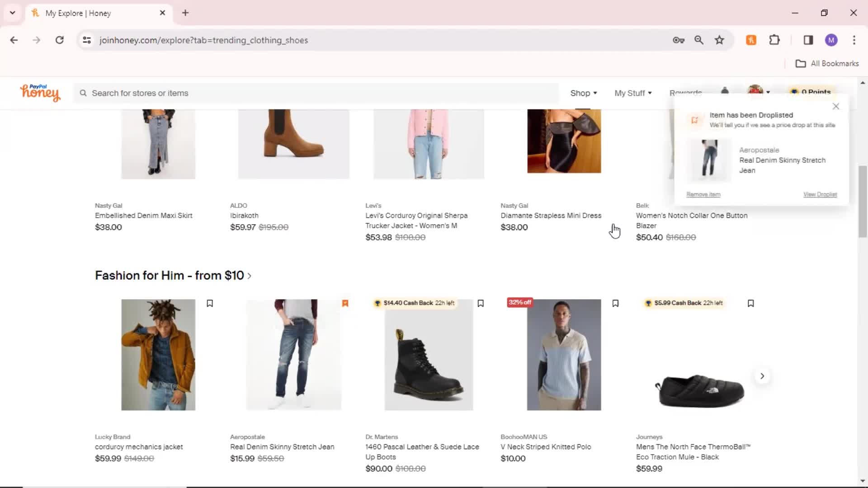Show next items in Fashion for Him carousel
This screenshot has height=488, width=868.
762,376
